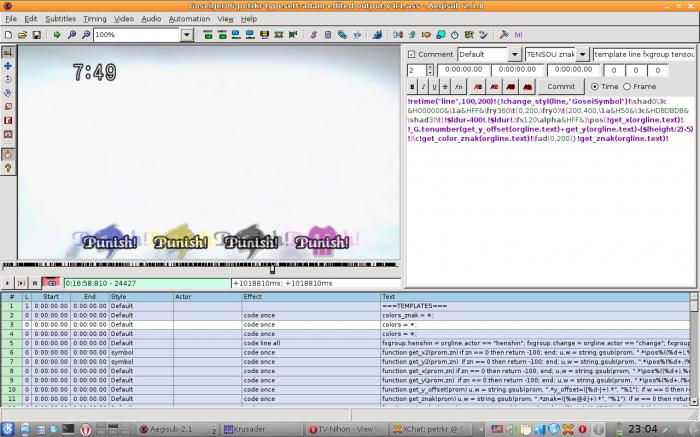Click the layer number spinner arrows

point(430,70)
